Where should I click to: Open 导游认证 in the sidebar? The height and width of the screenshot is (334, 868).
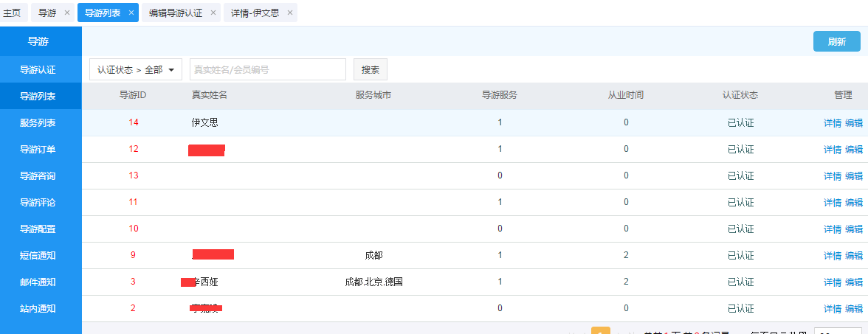38,70
